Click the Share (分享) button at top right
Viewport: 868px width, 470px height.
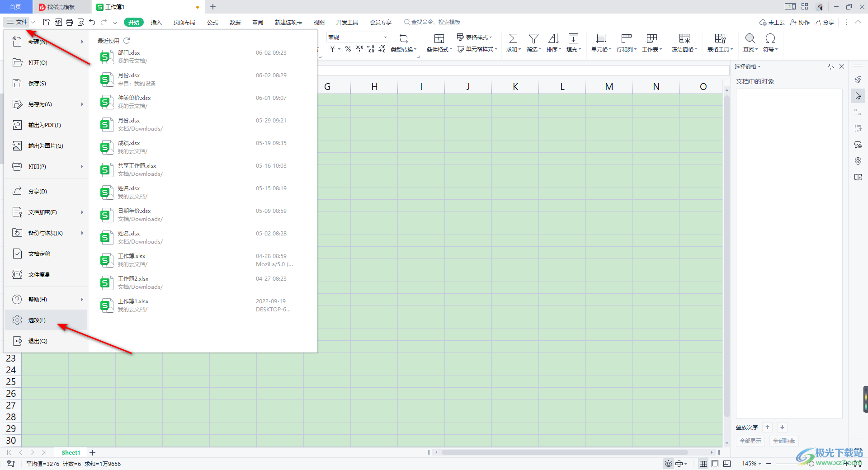824,22
